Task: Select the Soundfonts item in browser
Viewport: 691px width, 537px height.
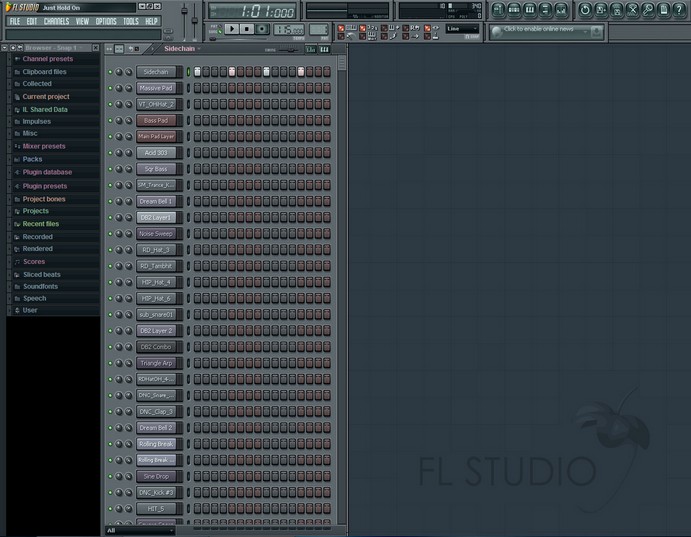Action: coord(41,286)
